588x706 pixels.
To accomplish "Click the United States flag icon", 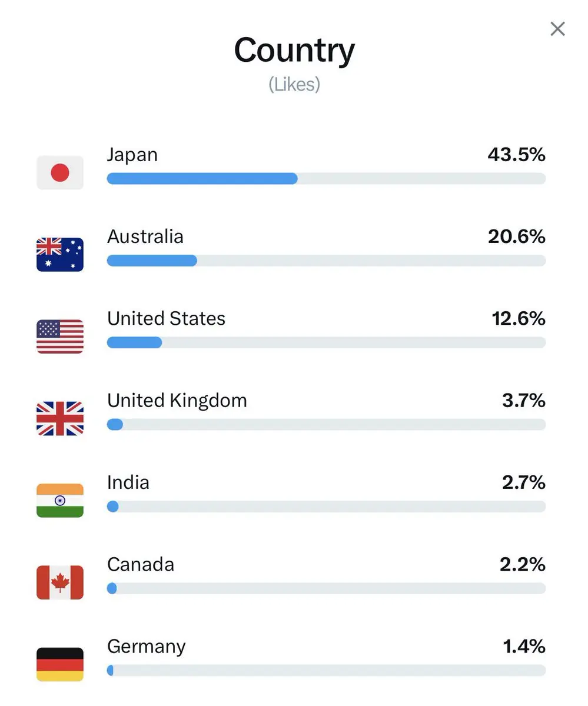I will 60,337.
